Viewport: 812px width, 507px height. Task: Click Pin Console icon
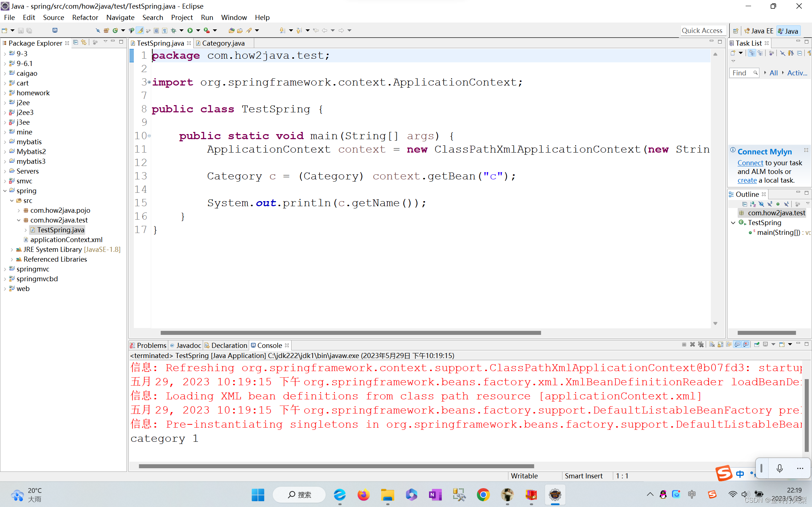click(x=757, y=344)
